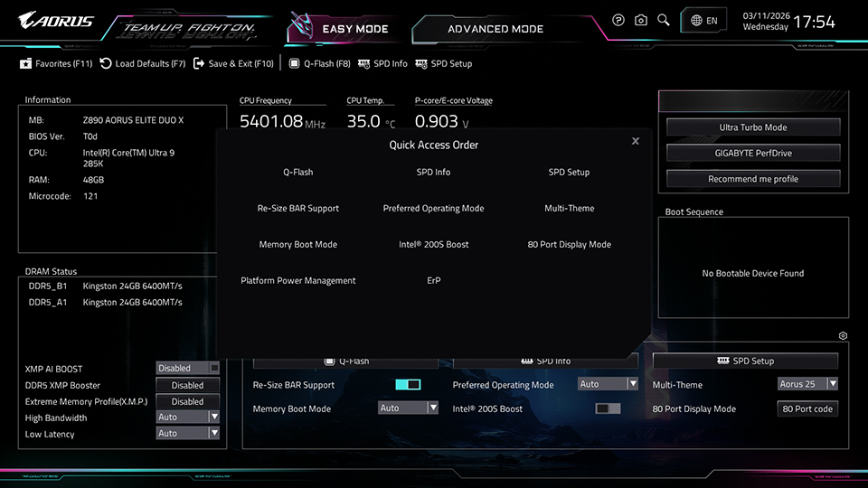Select Platform Power Management in Quick Access Order
Viewport: 868px width, 488px height.
(x=298, y=281)
